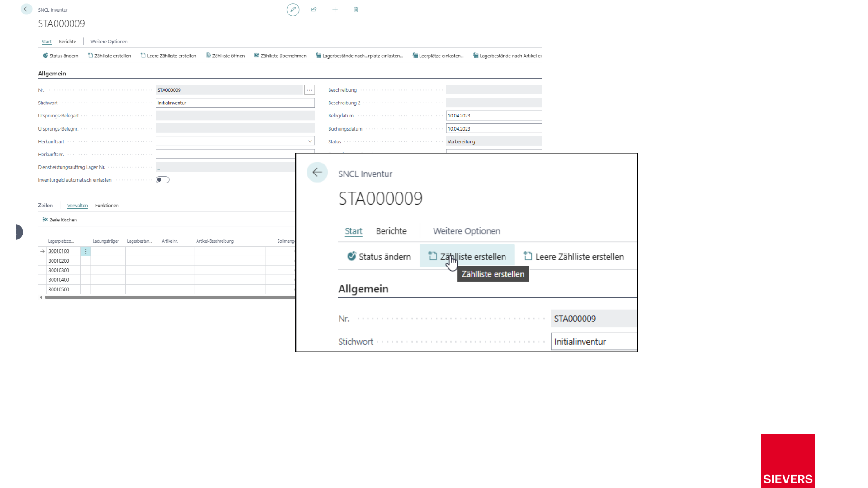The width and height of the screenshot is (868, 488).
Task: Click the Lagerplatzco... column header
Action: tap(61, 241)
